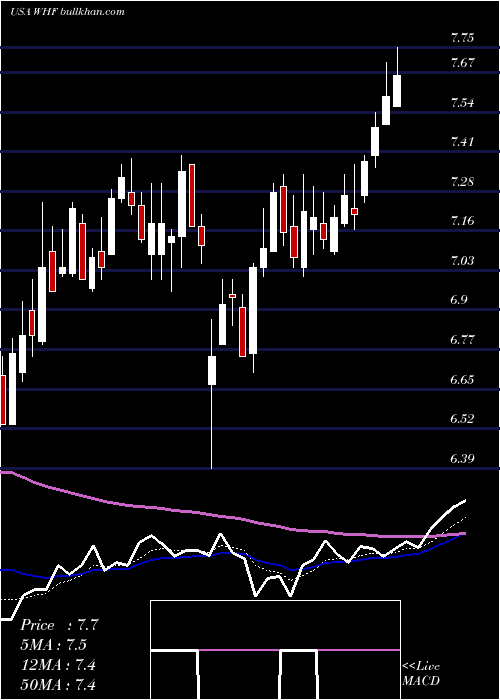The width and height of the screenshot is (500, 700).
Task: Select the 6.65 price axis label
Action: click(462, 380)
